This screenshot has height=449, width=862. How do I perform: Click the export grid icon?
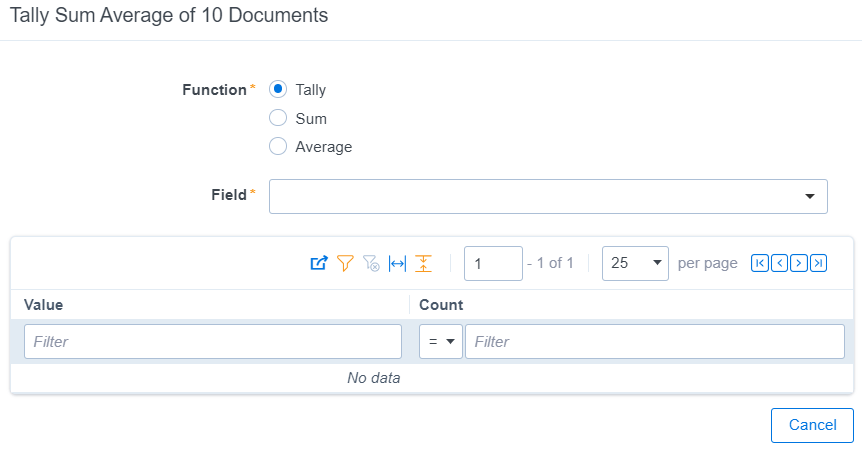coord(319,263)
